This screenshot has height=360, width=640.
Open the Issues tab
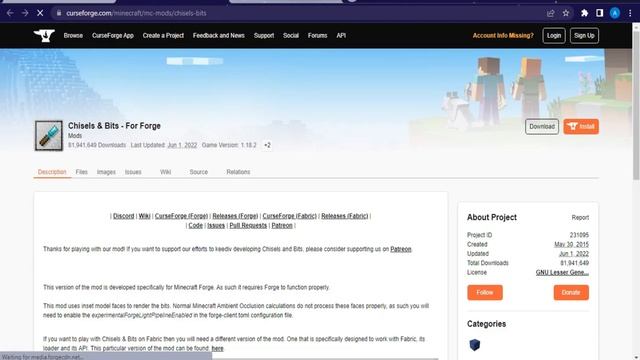133,172
